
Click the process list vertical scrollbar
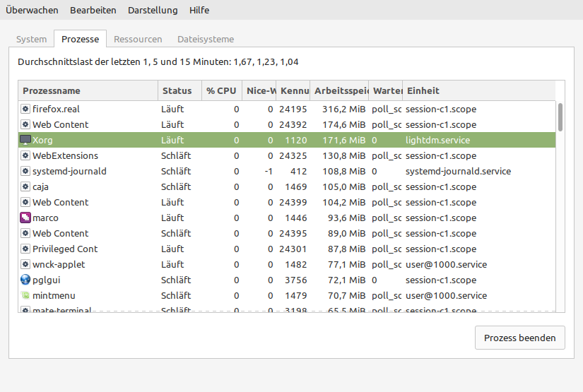560,117
